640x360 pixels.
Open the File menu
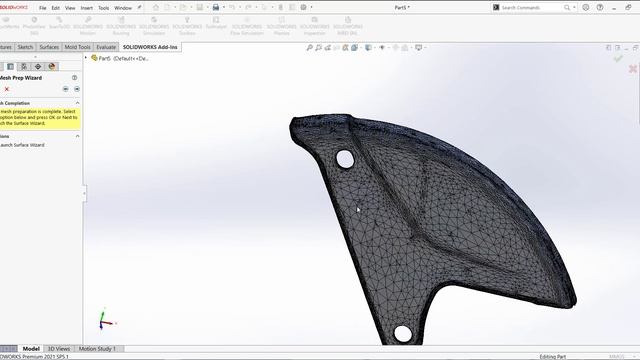click(x=42, y=8)
